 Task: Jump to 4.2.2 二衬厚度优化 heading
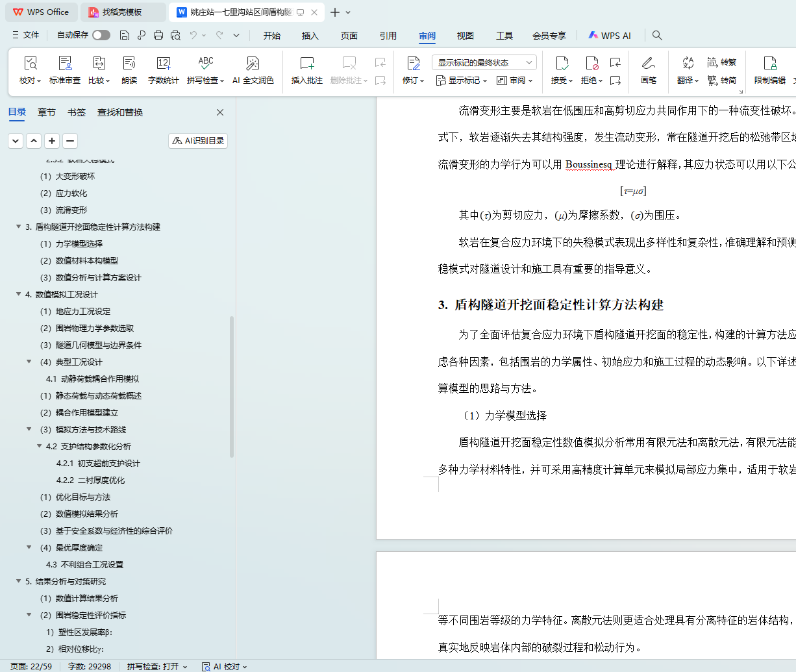[x=90, y=480]
